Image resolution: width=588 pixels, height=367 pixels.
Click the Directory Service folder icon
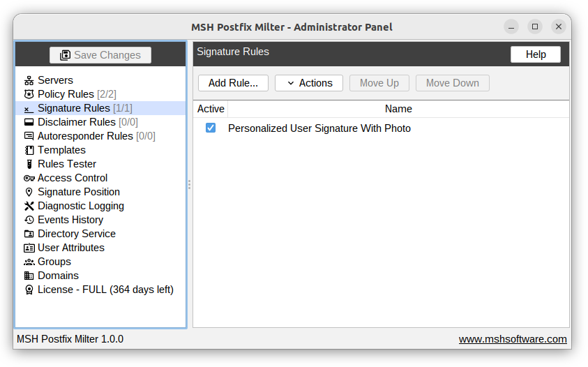[x=29, y=234]
